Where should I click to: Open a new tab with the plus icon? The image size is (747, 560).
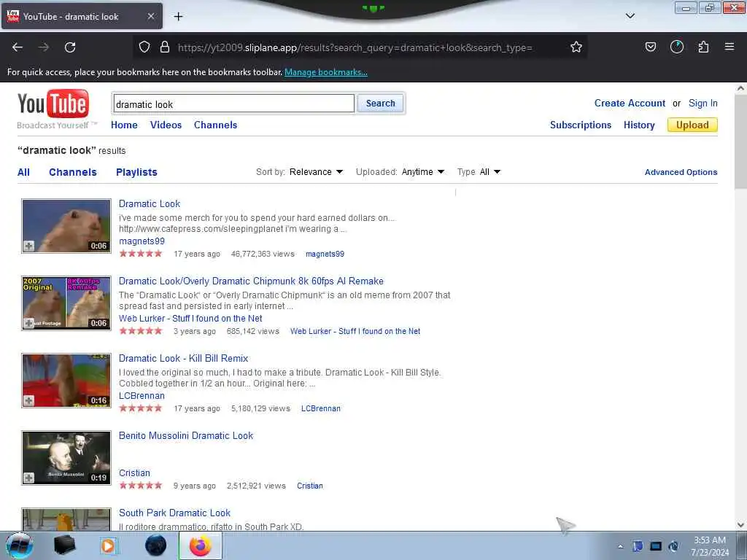[x=178, y=17]
